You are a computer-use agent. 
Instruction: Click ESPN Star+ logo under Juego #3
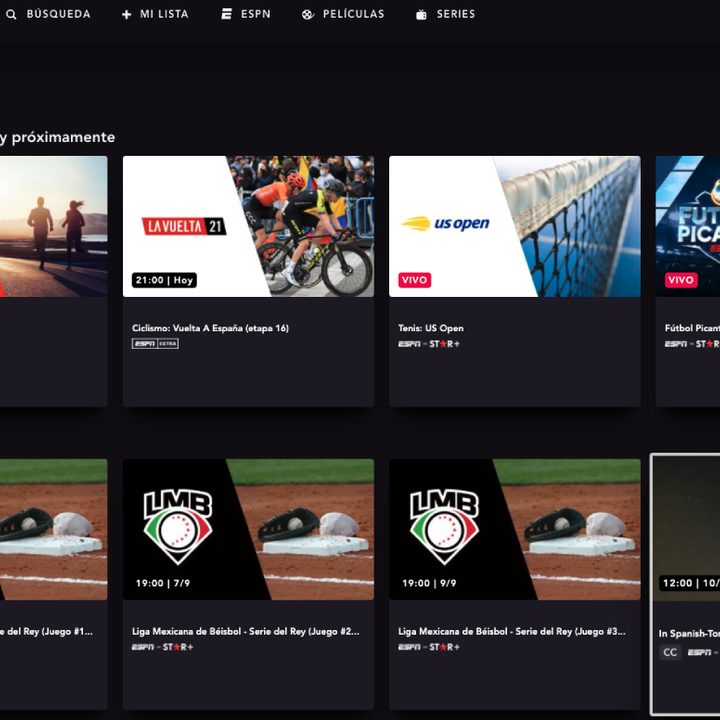[x=429, y=647]
